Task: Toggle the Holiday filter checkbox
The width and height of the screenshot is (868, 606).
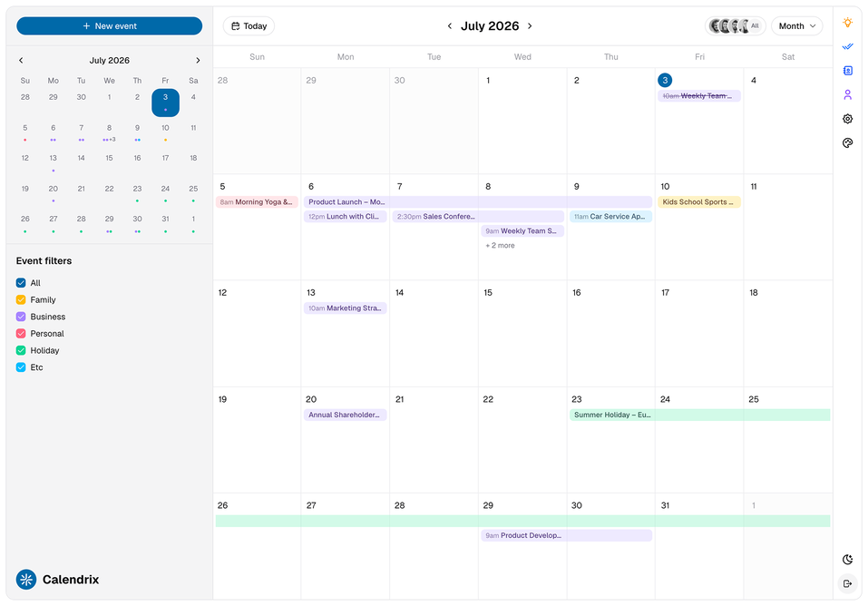Action: 21,351
